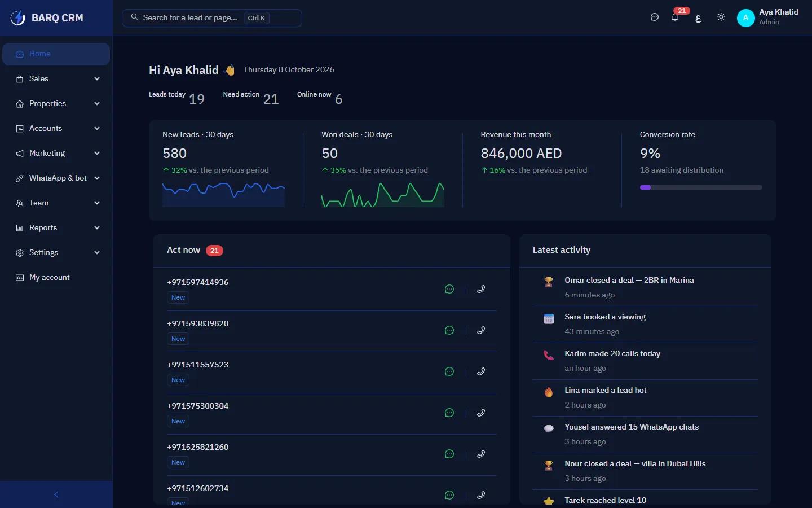Expand the Team menu chevron
The width and height of the screenshot is (812, 508).
tap(97, 203)
